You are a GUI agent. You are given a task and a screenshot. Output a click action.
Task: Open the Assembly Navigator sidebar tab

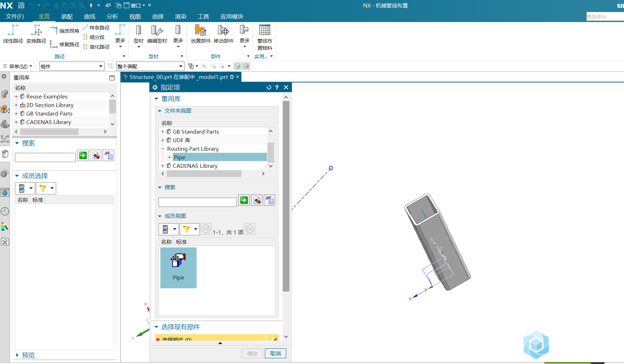[x=5, y=94]
